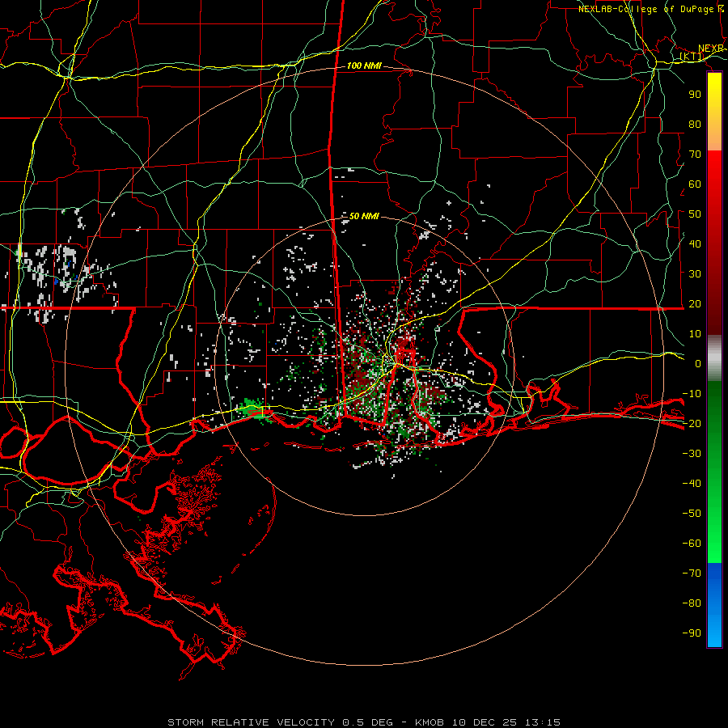Click the positive '40' scale value

pos(695,244)
